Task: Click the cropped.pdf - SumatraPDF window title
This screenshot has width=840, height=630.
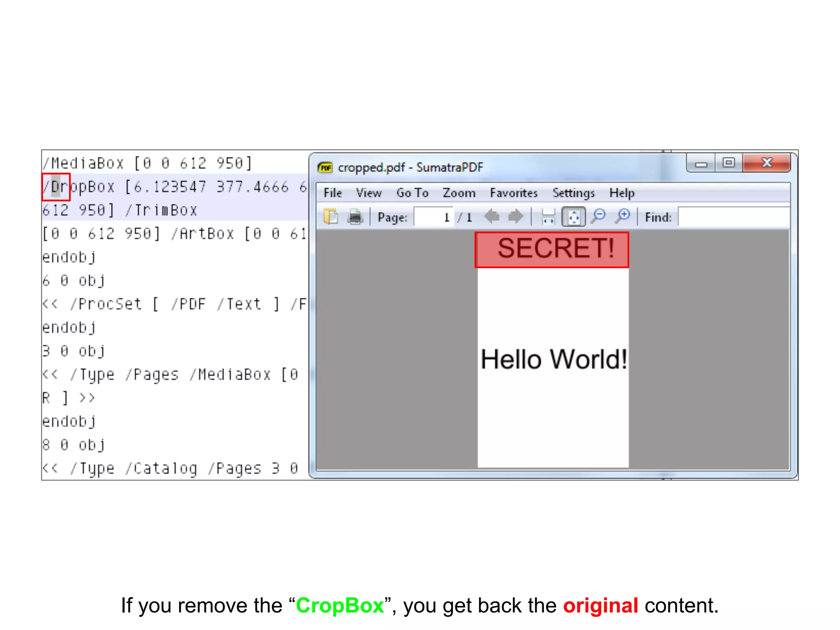Action: (411, 167)
